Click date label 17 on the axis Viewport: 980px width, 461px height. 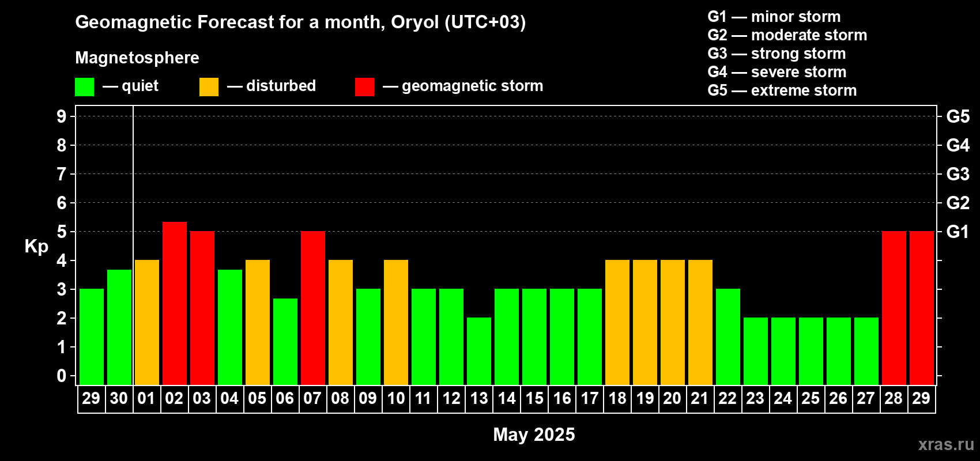coord(590,399)
